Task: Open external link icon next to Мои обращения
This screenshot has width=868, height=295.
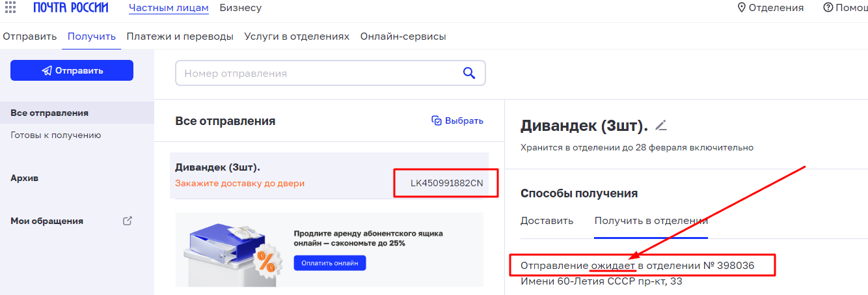Action: (128, 221)
